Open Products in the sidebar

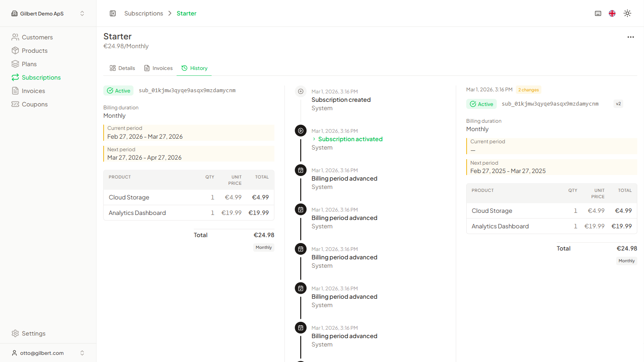coord(34,51)
